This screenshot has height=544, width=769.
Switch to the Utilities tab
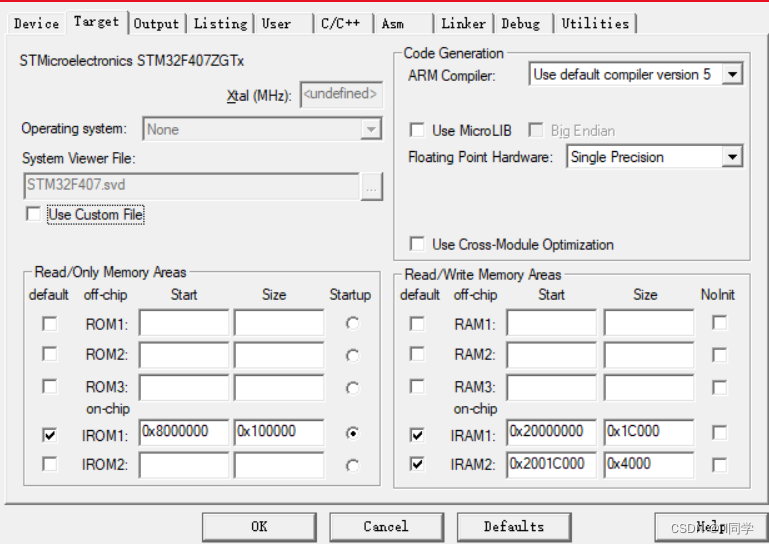595,24
